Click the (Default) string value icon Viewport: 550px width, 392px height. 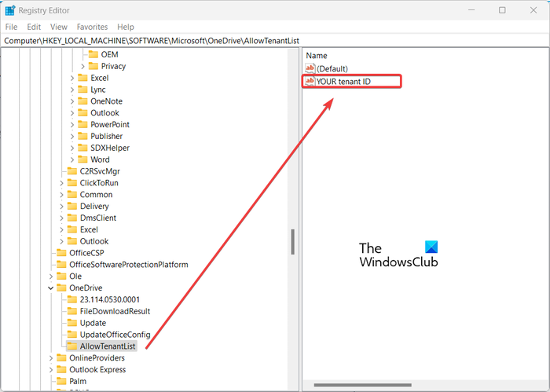[310, 68]
